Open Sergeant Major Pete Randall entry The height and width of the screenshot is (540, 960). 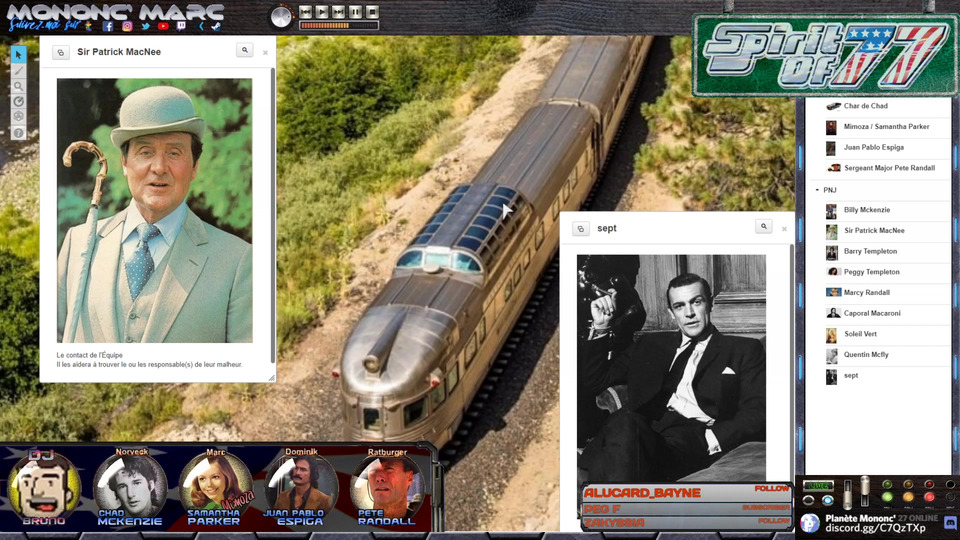click(888, 168)
